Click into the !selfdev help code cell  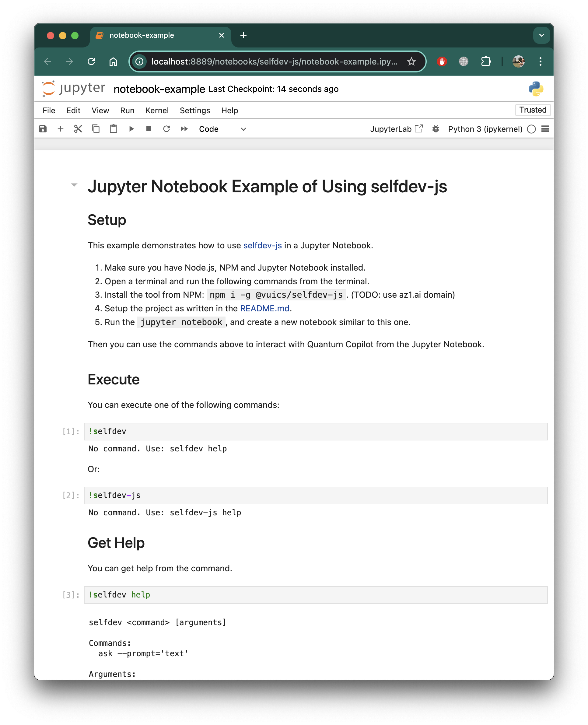[x=315, y=594]
